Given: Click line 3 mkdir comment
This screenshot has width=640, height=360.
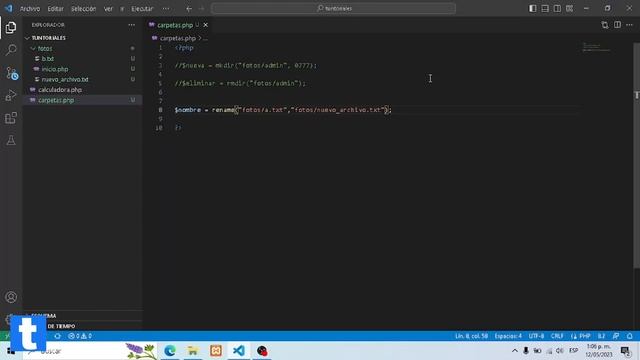Looking at the screenshot, I should tap(246, 65).
